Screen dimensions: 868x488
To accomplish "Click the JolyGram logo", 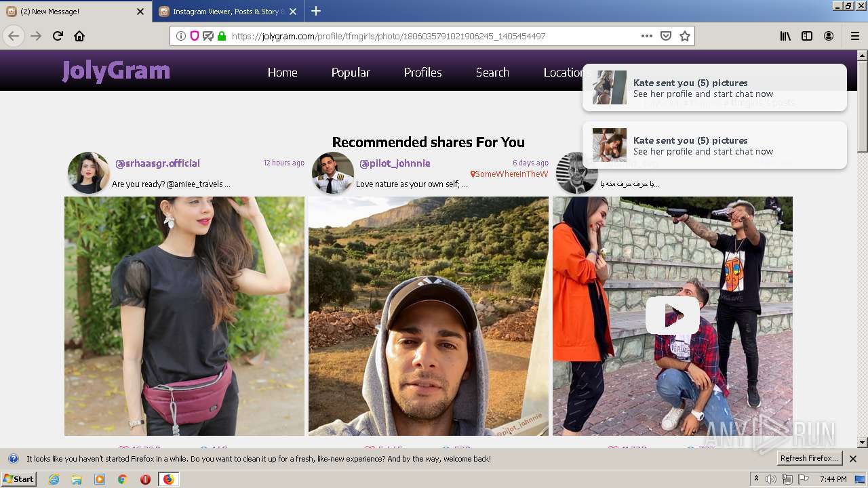I will (x=116, y=71).
